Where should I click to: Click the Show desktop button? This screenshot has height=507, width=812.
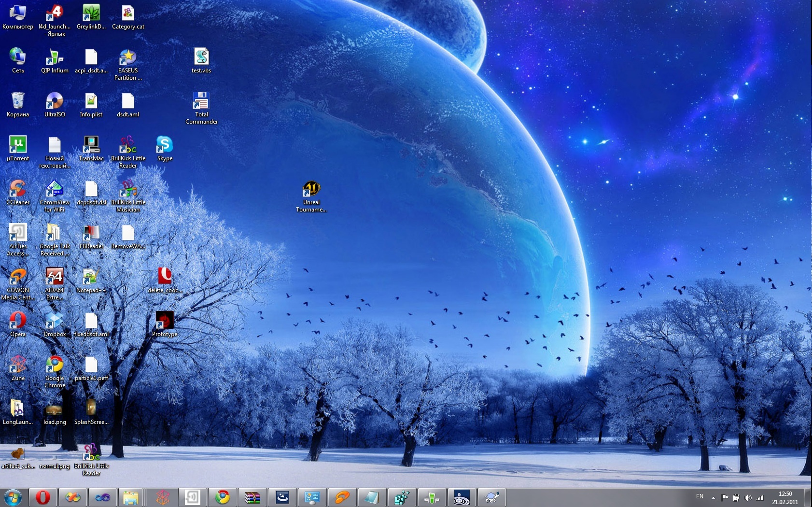[808, 497]
